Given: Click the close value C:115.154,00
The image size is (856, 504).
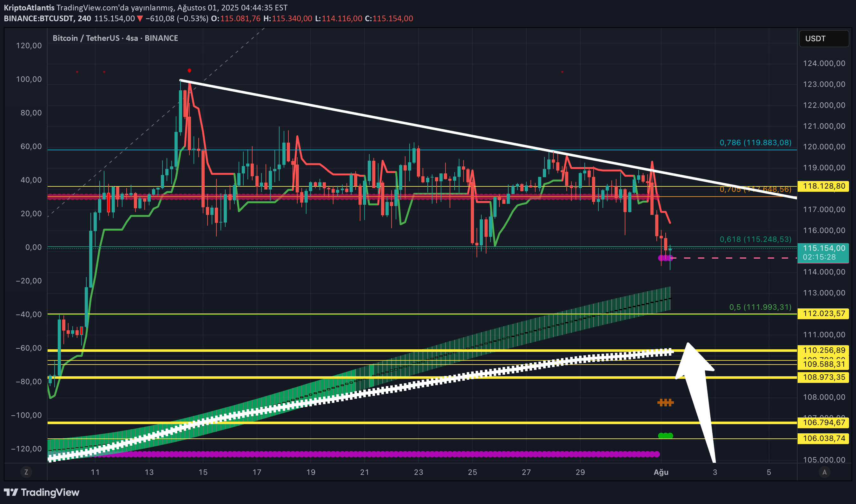Looking at the screenshot, I should (x=389, y=18).
